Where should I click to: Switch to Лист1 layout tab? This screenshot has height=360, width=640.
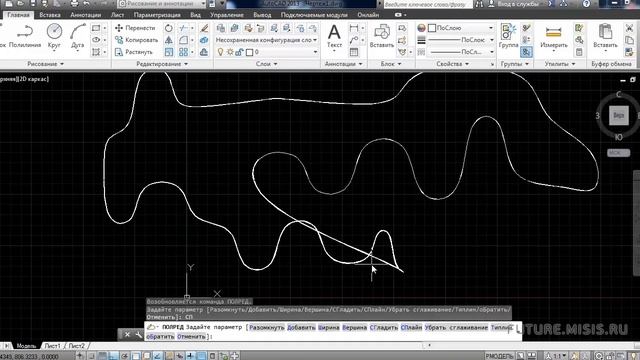pyautogui.click(x=52, y=346)
